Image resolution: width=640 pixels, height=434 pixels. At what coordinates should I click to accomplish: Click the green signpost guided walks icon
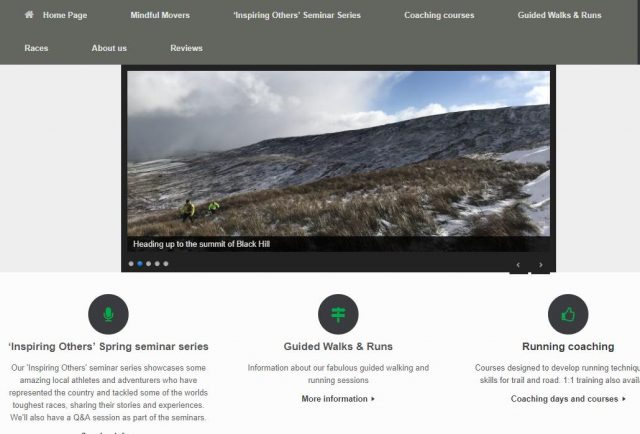coord(338,314)
